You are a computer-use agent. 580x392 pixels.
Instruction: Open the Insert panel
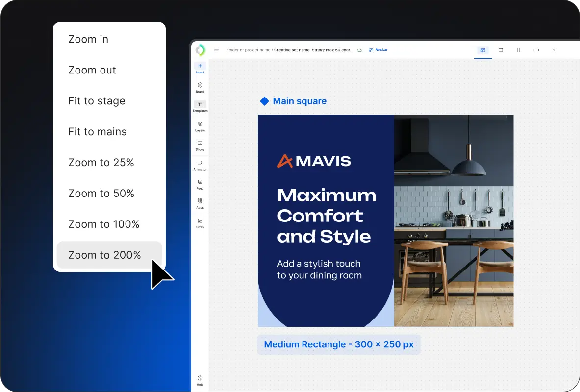point(200,69)
